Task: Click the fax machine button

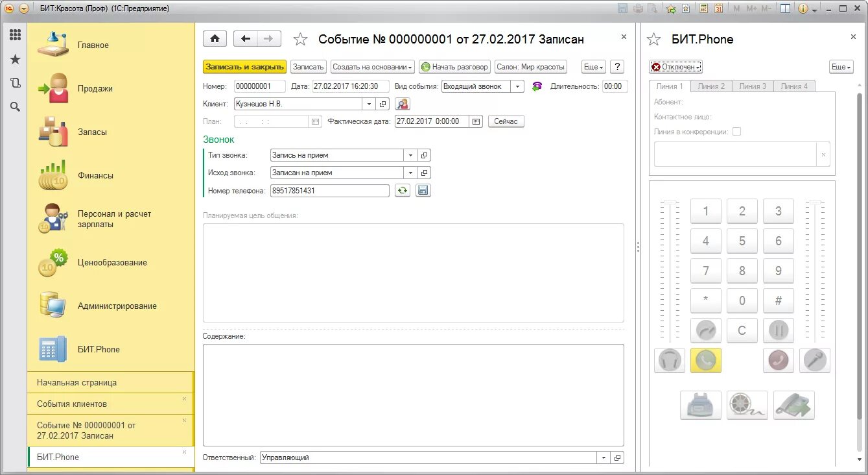Action: (x=701, y=405)
